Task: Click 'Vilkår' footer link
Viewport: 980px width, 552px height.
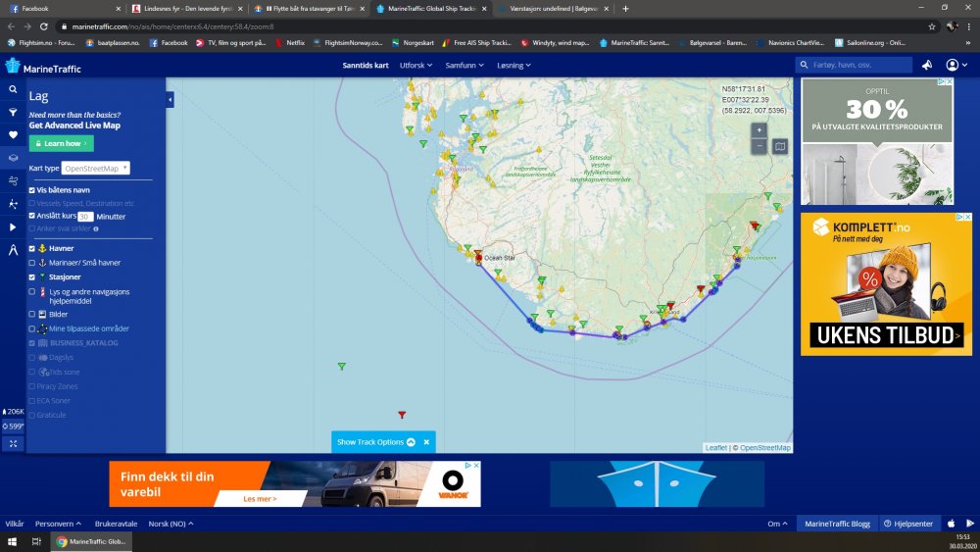Action: [x=15, y=524]
